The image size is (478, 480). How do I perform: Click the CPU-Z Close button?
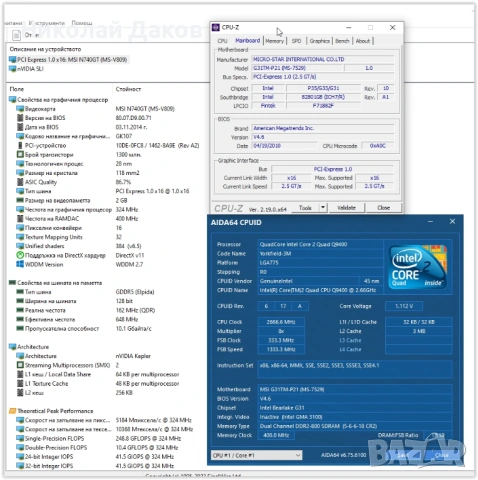383,207
